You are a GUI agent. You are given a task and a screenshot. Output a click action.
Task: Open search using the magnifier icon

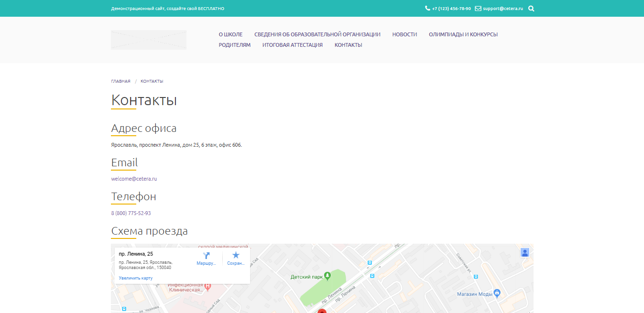(531, 8)
